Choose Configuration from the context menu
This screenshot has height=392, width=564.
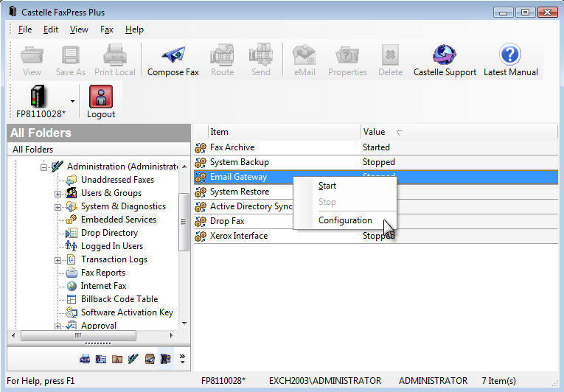tap(345, 220)
